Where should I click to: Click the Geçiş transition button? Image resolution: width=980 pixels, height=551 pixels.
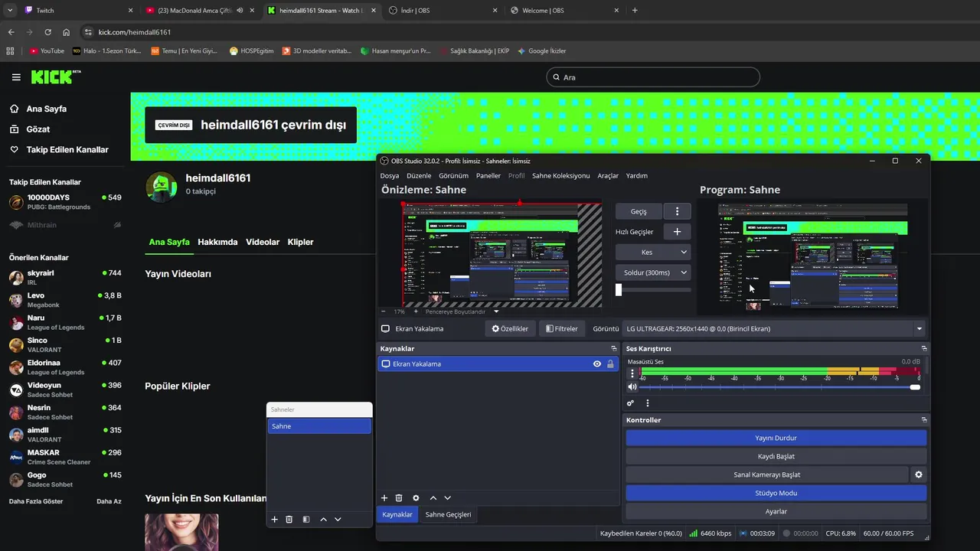639,211
